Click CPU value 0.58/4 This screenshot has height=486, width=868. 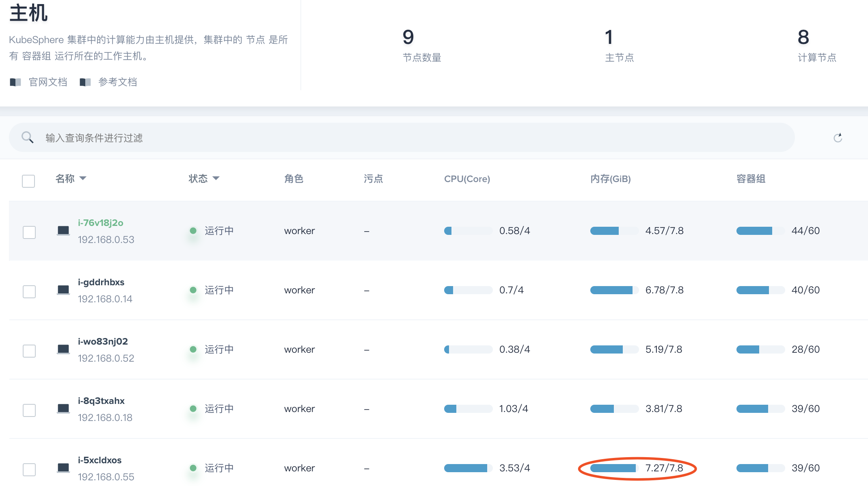(x=515, y=231)
